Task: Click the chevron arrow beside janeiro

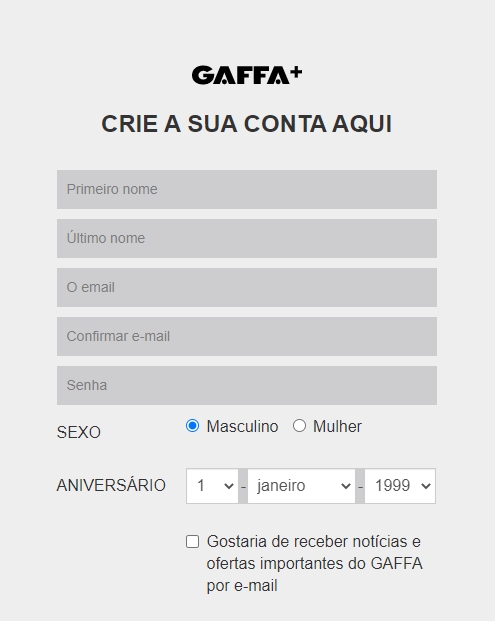Action: pos(346,486)
